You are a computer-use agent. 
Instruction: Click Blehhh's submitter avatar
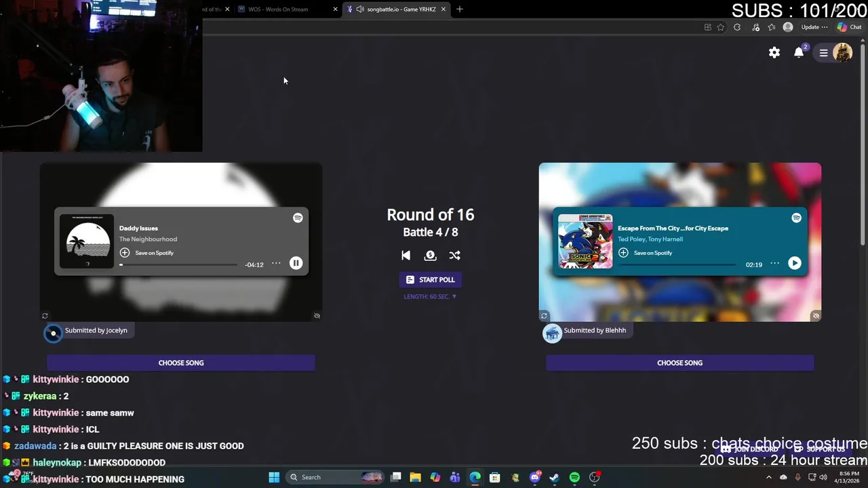click(552, 333)
